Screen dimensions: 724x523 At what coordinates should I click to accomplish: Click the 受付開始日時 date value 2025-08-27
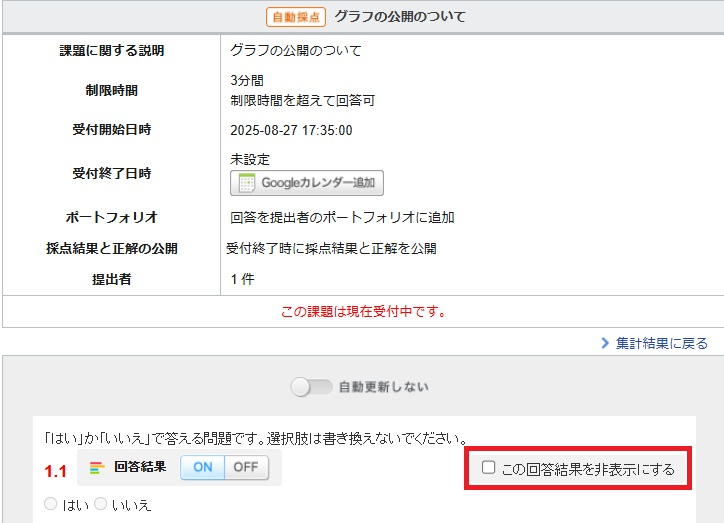point(291,130)
